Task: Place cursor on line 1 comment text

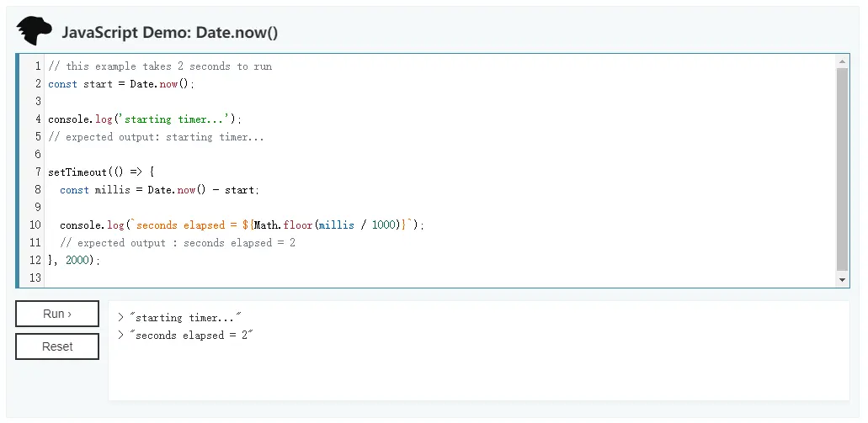Action: (x=160, y=66)
